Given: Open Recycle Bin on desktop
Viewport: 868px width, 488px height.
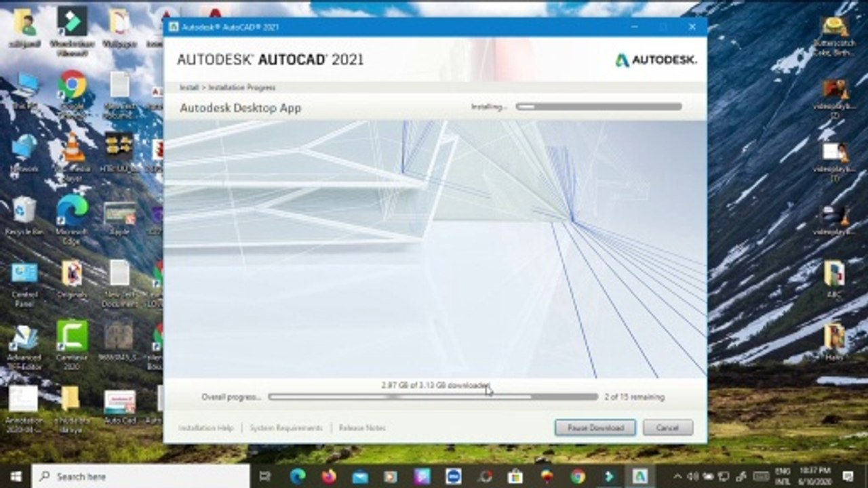Looking at the screenshot, I should [24, 217].
